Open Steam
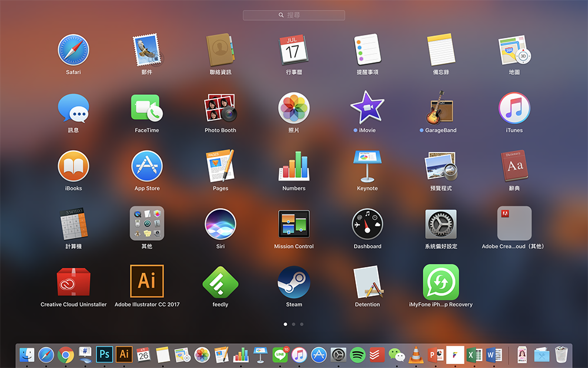The height and width of the screenshot is (368, 588). pyautogui.click(x=293, y=282)
